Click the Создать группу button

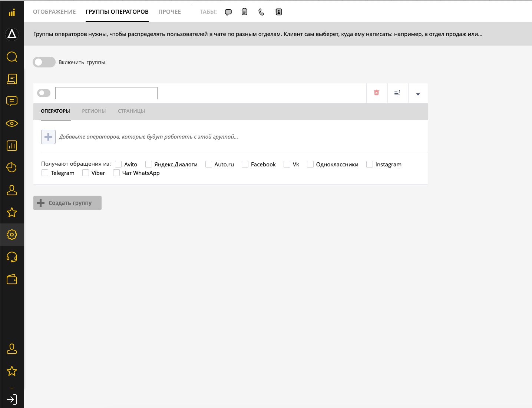click(x=67, y=203)
